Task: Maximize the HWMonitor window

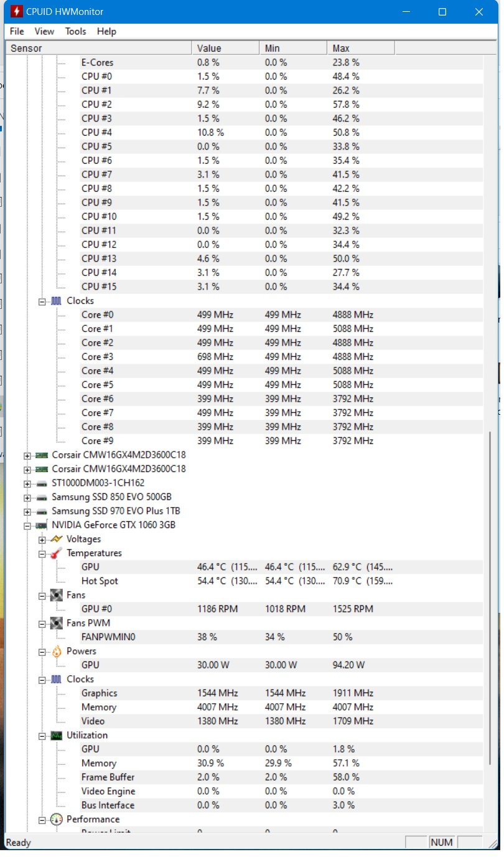Action: coord(442,12)
